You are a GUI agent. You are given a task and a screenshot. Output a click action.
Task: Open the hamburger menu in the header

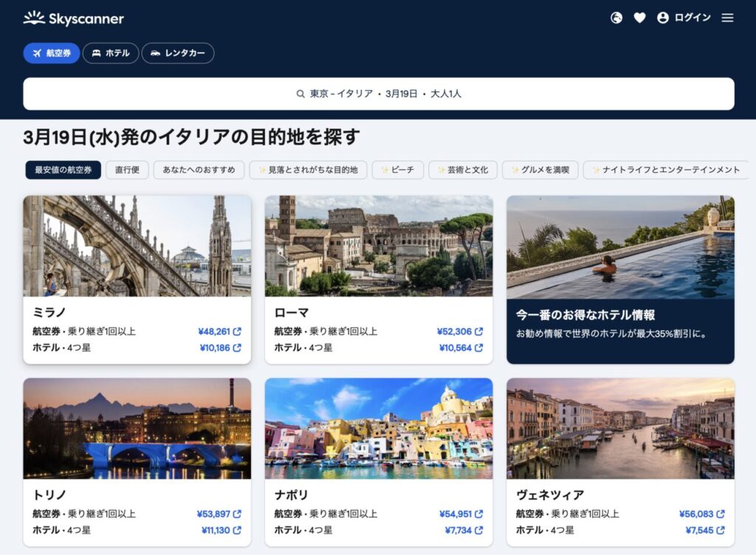click(727, 18)
